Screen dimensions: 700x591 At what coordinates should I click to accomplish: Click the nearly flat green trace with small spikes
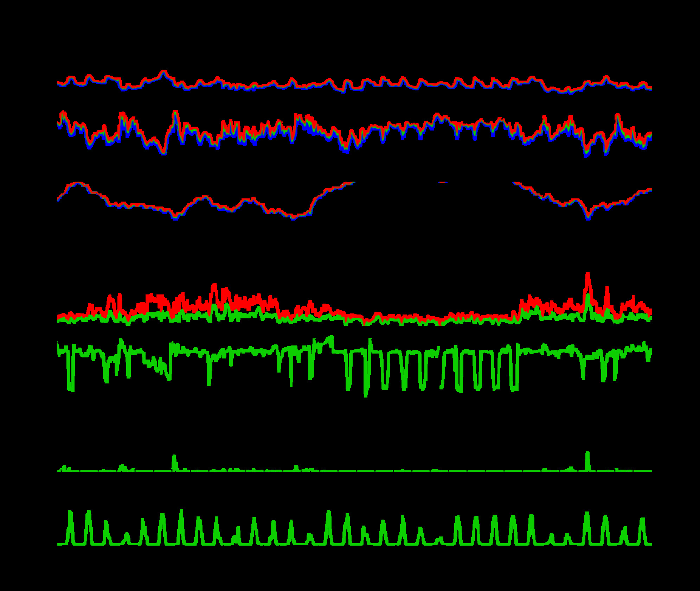coord(355,462)
